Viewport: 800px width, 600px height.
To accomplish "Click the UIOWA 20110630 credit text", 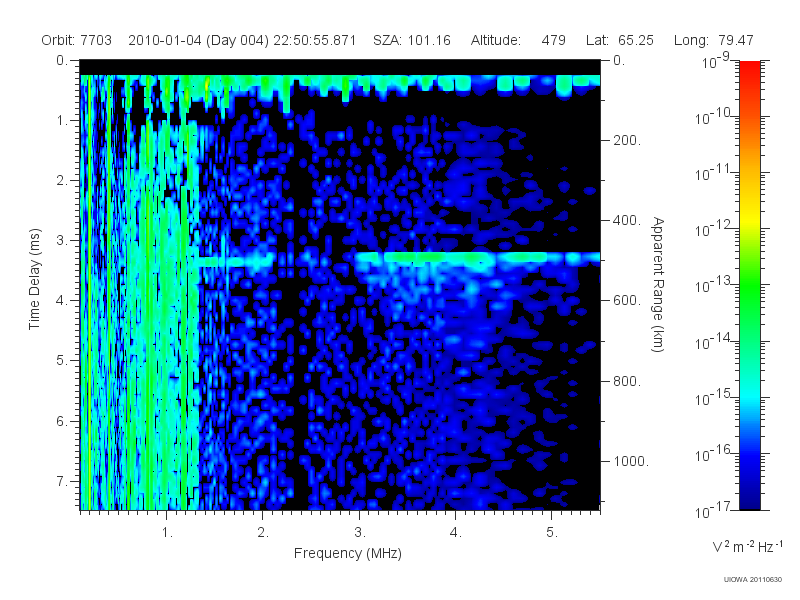I will pyautogui.click(x=753, y=580).
